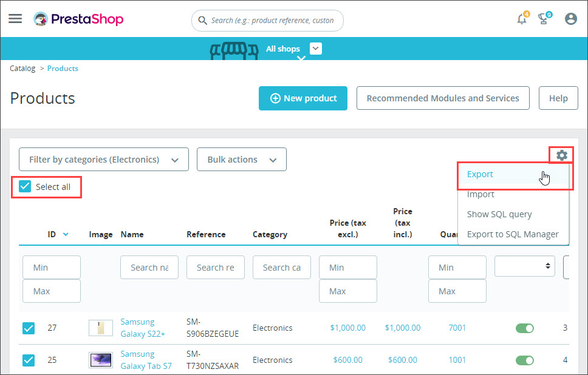The image size is (588, 375).
Task: Focus the price Max filter field
Action: (348, 291)
